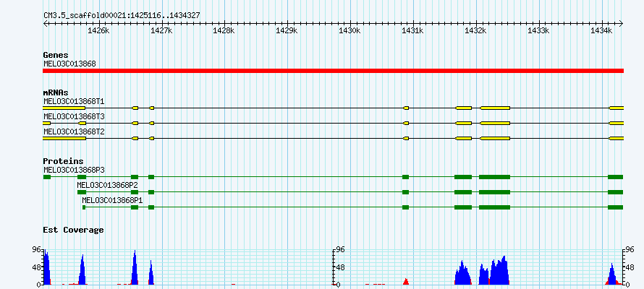The image size is (644, 289).
Task: Click the 1427k ruler tick label
Action: point(162,30)
